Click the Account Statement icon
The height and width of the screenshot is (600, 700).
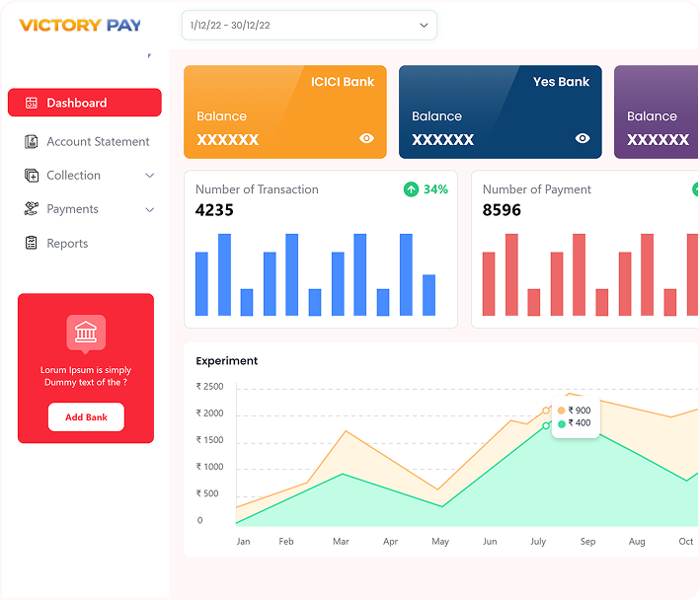pyautogui.click(x=32, y=142)
